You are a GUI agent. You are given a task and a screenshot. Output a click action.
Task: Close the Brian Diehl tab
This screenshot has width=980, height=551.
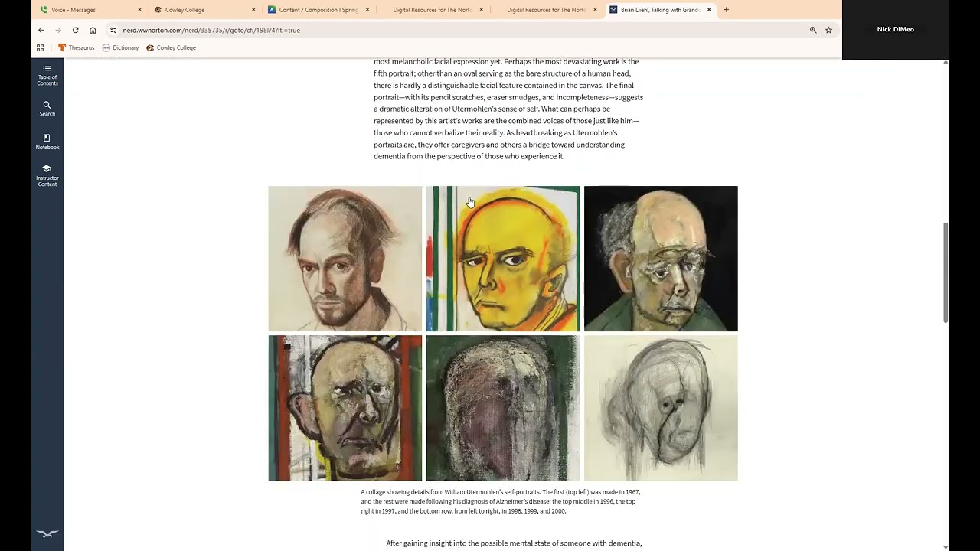click(x=709, y=10)
